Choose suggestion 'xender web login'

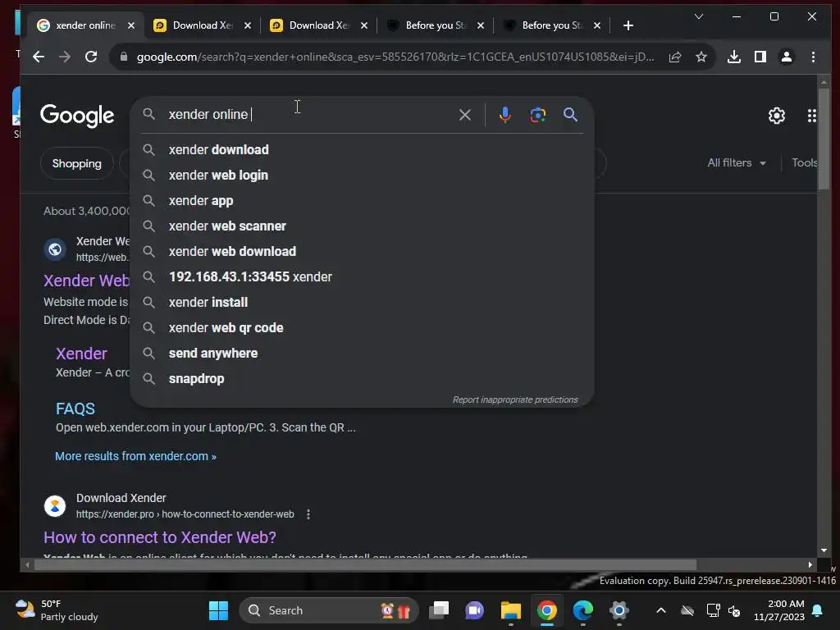tap(362, 176)
